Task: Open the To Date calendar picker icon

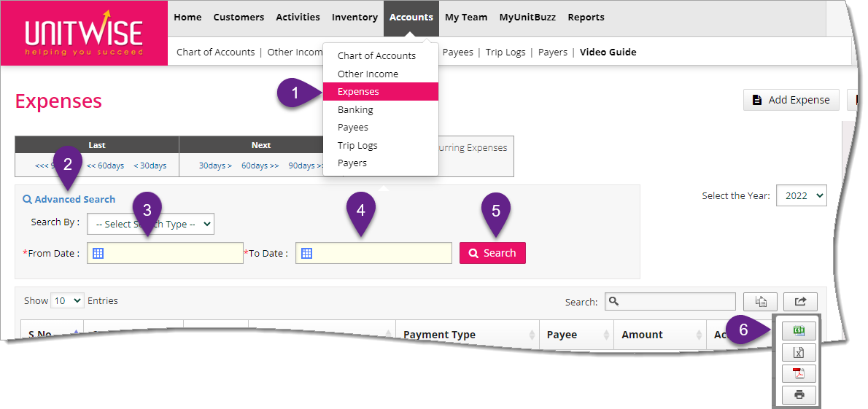Action: pyautogui.click(x=306, y=253)
